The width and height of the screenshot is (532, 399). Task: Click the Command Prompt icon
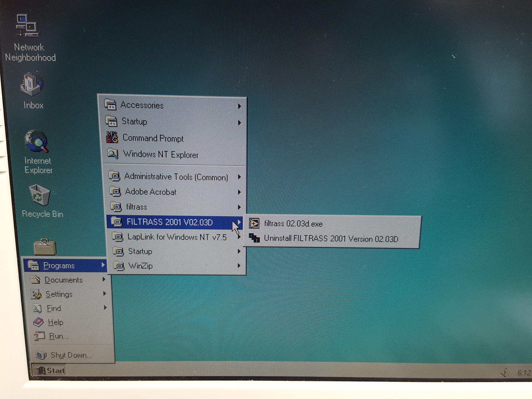(x=112, y=138)
